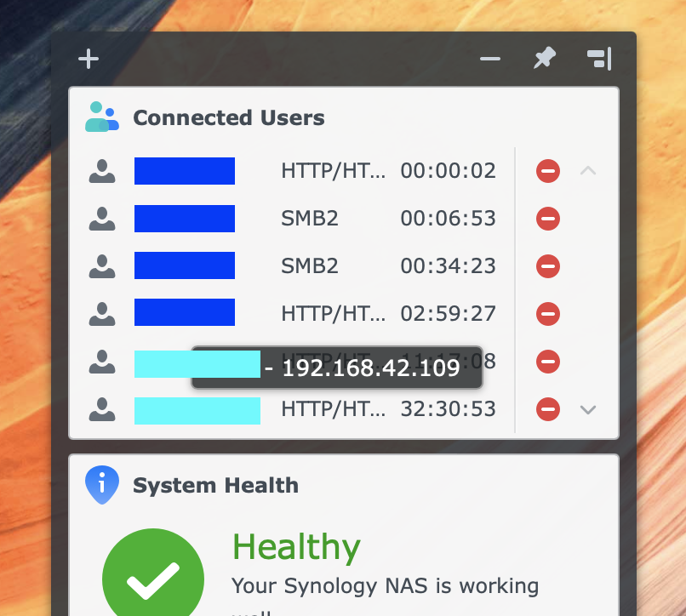Click the Connected Users people icon
The width and height of the screenshot is (686, 616).
pos(101,117)
